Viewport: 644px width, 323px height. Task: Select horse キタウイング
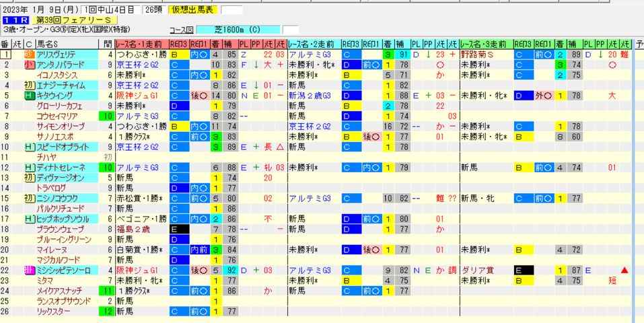(x=67, y=96)
